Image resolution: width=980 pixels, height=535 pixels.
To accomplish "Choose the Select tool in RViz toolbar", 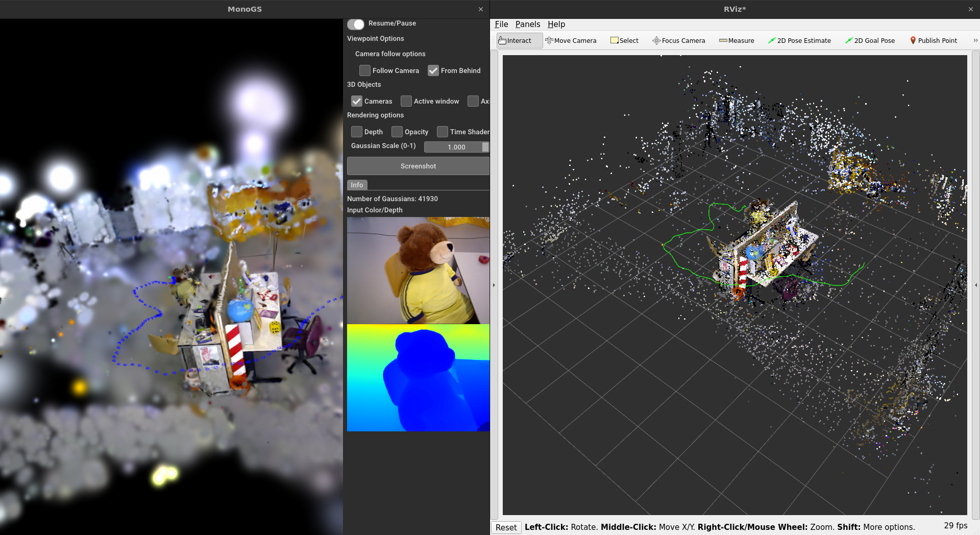I will tap(624, 41).
